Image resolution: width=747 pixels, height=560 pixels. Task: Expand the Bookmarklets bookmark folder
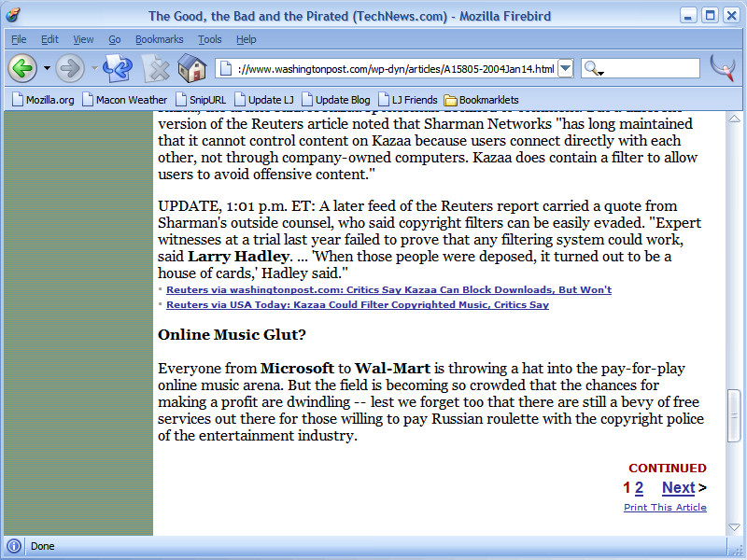point(481,100)
